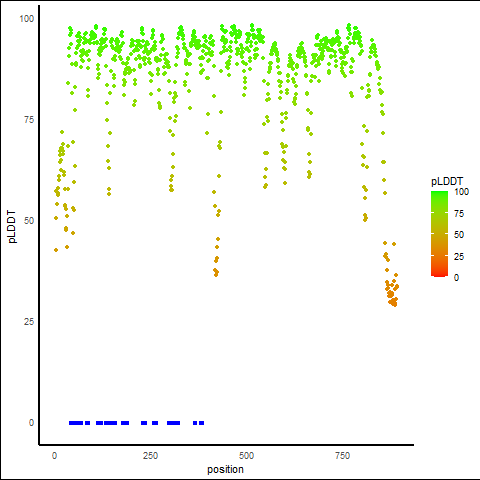
Task: Click the x-axis tick label 750
Action: 342,456
